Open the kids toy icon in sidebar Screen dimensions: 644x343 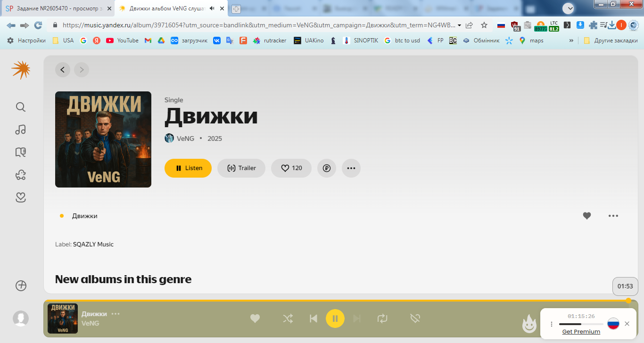coord(21,175)
